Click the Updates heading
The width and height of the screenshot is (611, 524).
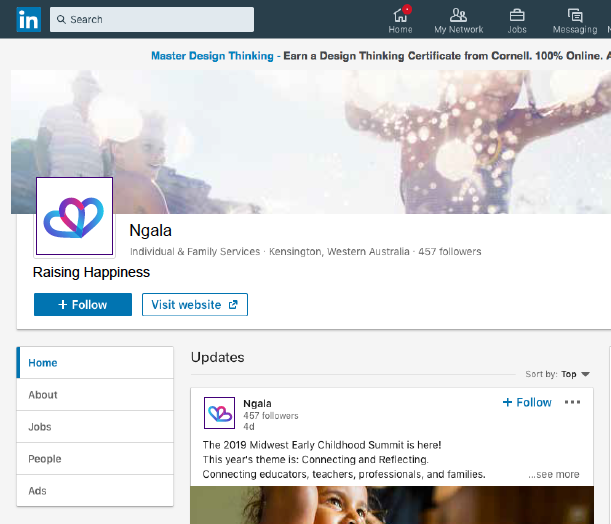tap(217, 357)
